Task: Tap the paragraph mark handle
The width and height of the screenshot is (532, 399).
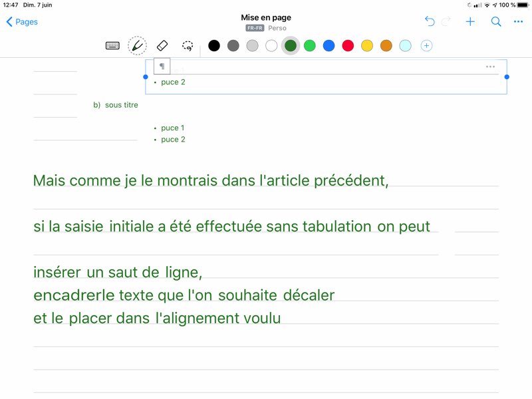Action: (x=162, y=66)
